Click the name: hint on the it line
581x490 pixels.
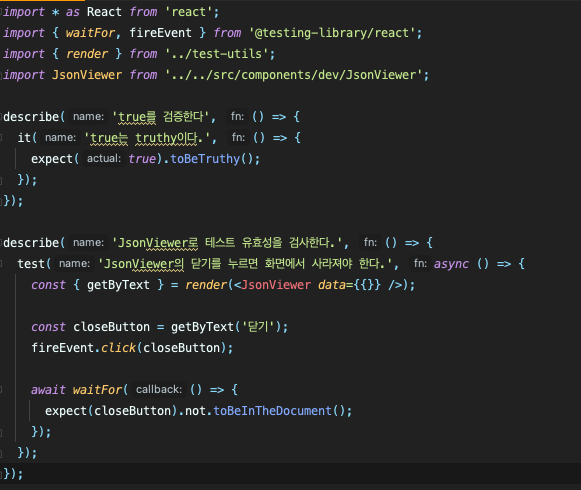click(x=60, y=138)
